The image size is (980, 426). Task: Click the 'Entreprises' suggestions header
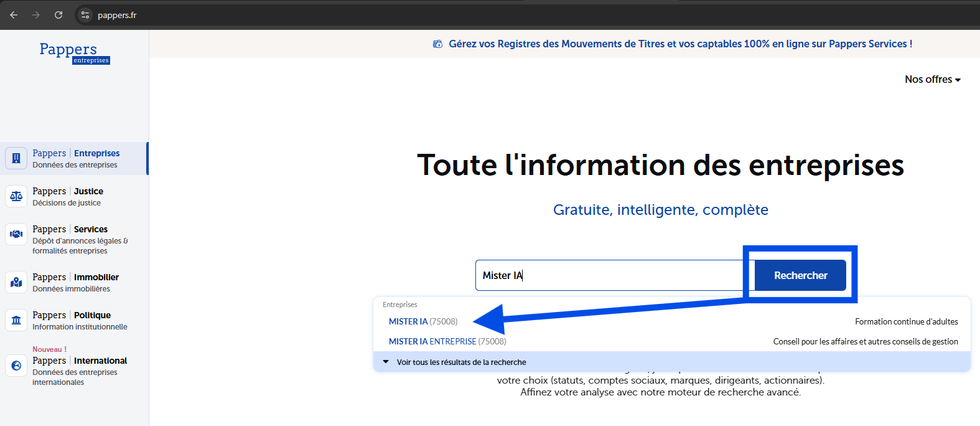(x=400, y=305)
